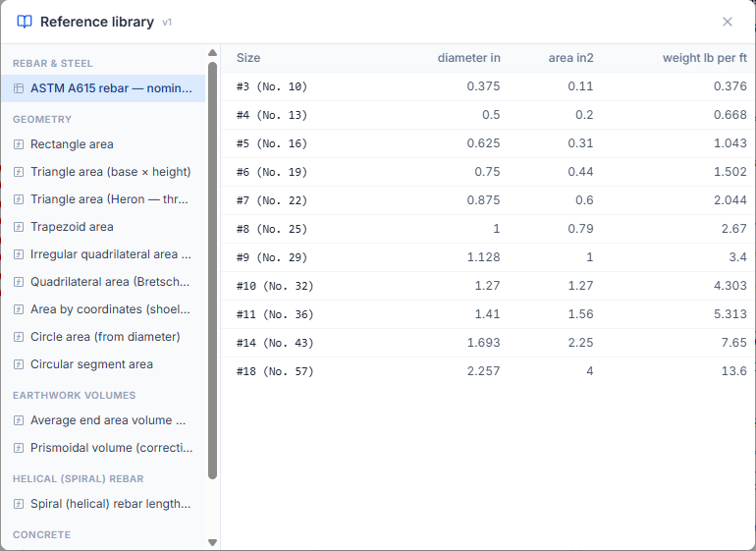Image resolution: width=756 pixels, height=551 pixels.
Task: Click area value 1.56
Action: point(580,314)
